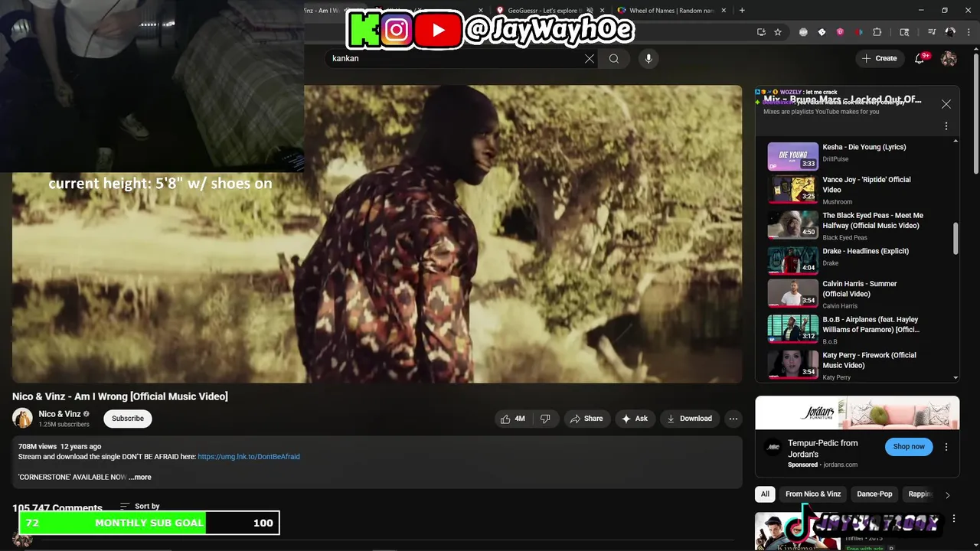This screenshot has width=980, height=551.
Task: Like the video with 4M likes
Action: (513, 419)
